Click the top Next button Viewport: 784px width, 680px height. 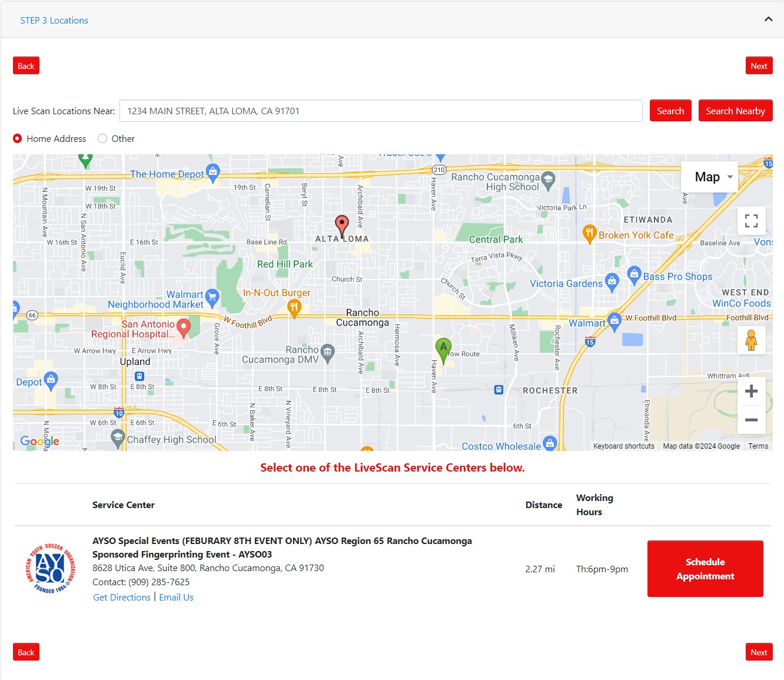coord(759,66)
